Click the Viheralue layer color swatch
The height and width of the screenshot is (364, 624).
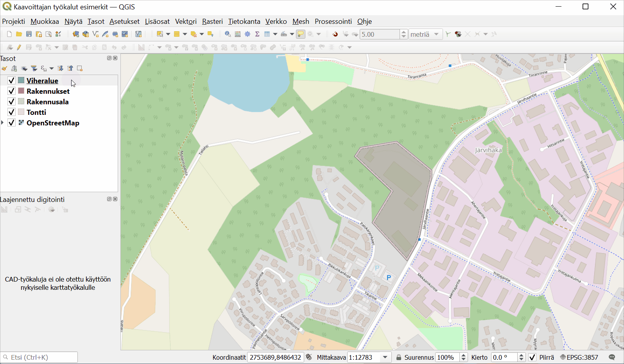pyautogui.click(x=21, y=80)
